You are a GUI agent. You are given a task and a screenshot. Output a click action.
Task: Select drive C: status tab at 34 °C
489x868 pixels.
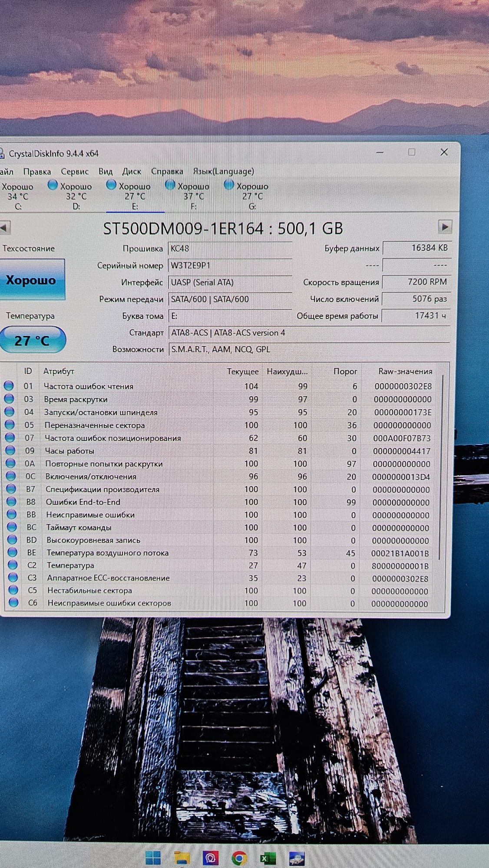coord(17,196)
